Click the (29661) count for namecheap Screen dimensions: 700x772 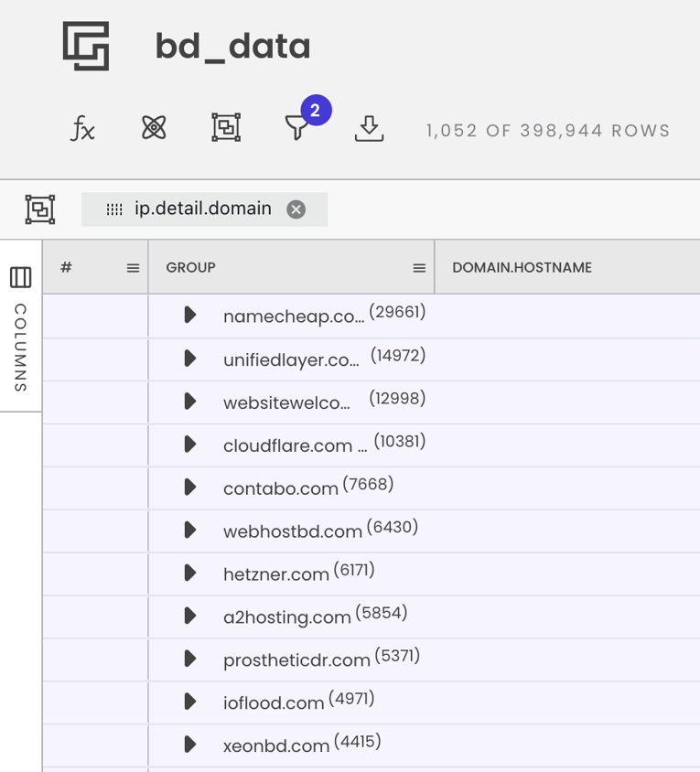pos(397,312)
